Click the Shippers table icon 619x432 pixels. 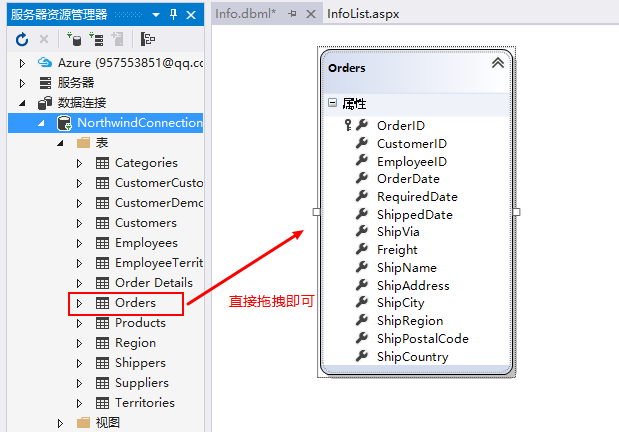pos(102,363)
